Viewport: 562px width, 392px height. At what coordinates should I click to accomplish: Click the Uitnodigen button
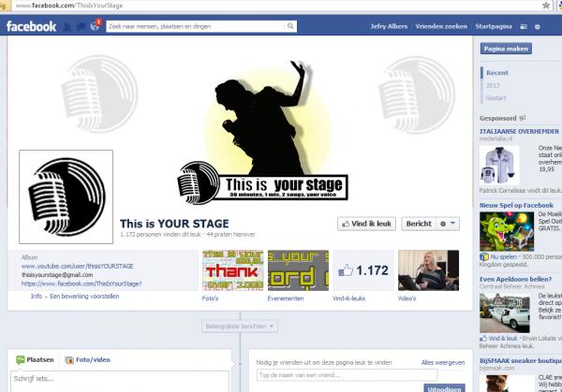pos(444,388)
